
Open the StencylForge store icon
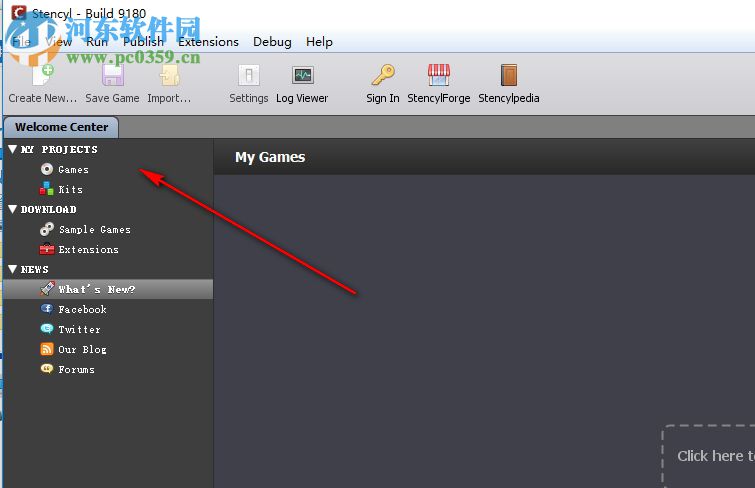click(439, 75)
